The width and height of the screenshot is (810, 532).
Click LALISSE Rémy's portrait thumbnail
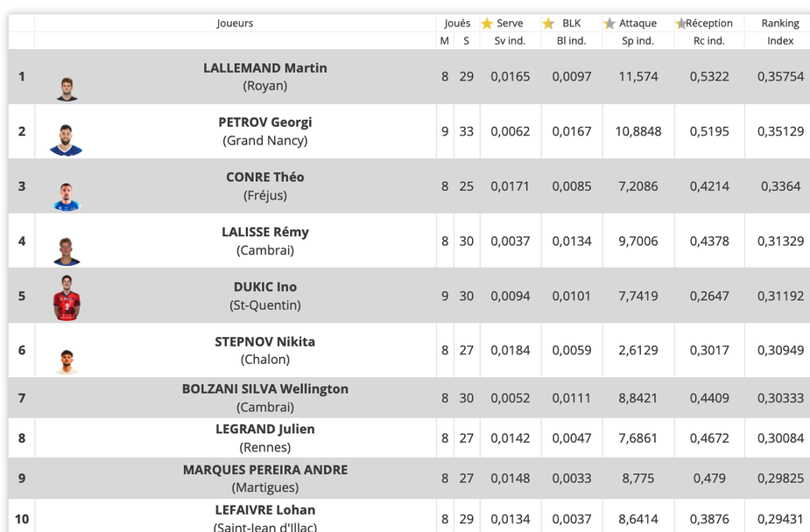click(67, 251)
